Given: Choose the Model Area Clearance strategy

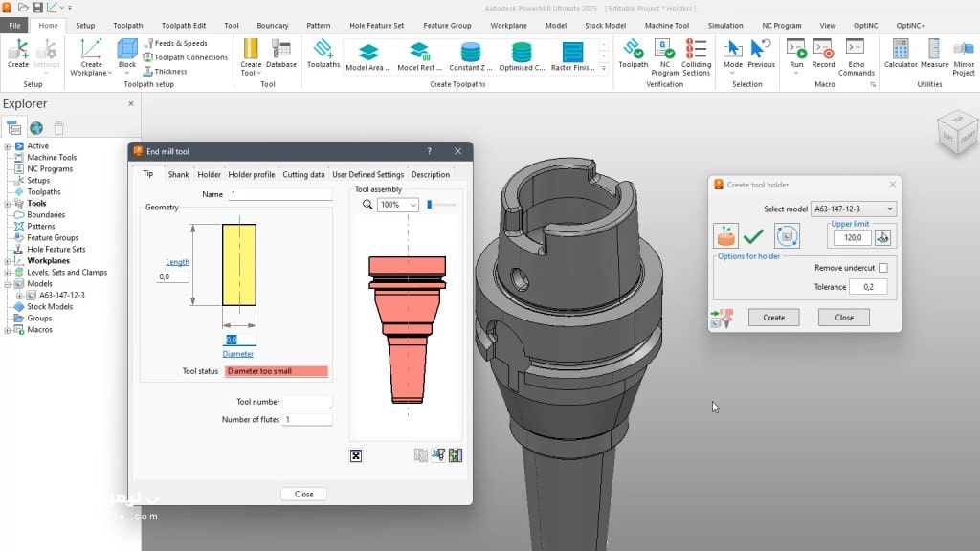Looking at the screenshot, I should pyautogui.click(x=368, y=56).
